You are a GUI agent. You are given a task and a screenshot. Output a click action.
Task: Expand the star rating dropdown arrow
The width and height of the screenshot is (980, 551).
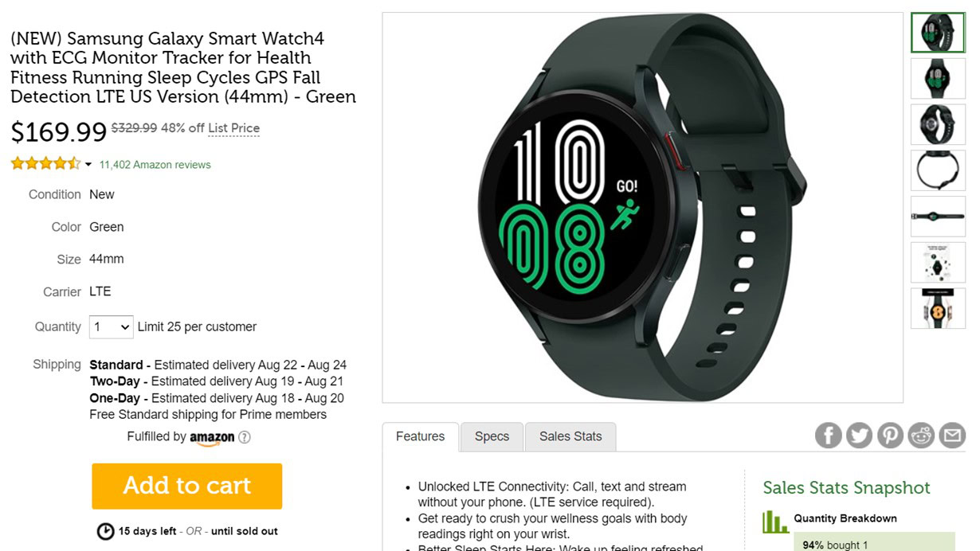coord(88,165)
